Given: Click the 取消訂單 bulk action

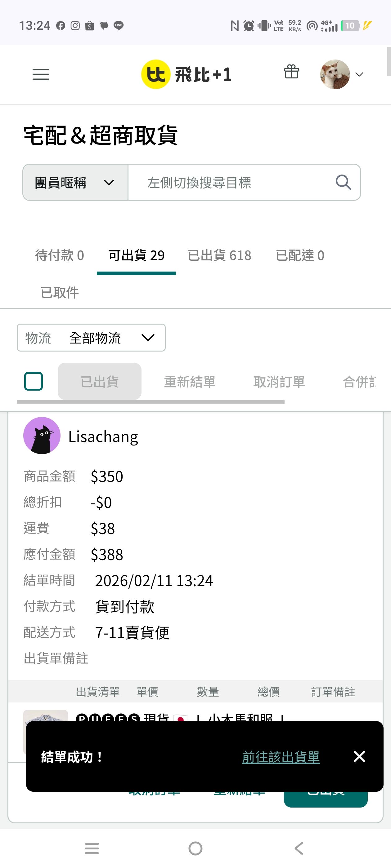Looking at the screenshot, I should 279,382.
